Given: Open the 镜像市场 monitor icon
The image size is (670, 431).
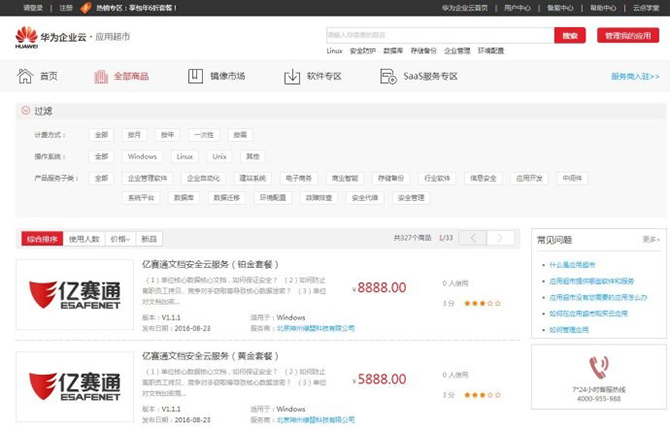Looking at the screenshot, I should (196, 76).
